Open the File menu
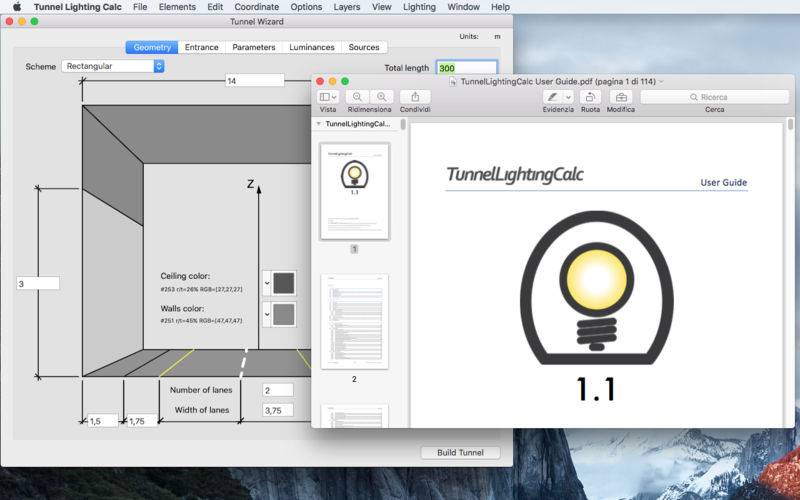 point(140,7)
